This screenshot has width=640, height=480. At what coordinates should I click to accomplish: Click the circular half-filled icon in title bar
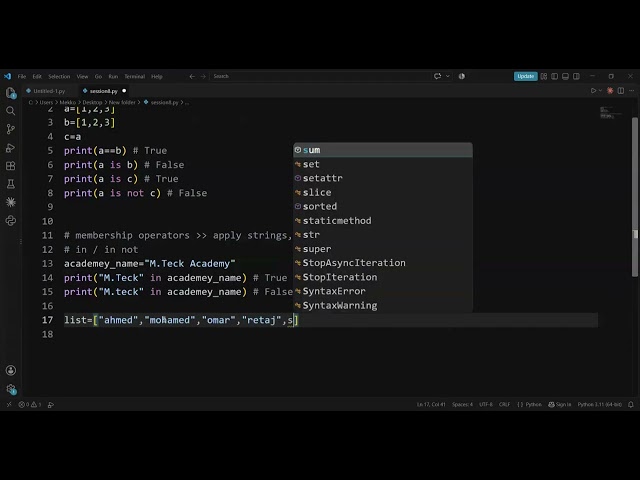[x=462, y=76]
